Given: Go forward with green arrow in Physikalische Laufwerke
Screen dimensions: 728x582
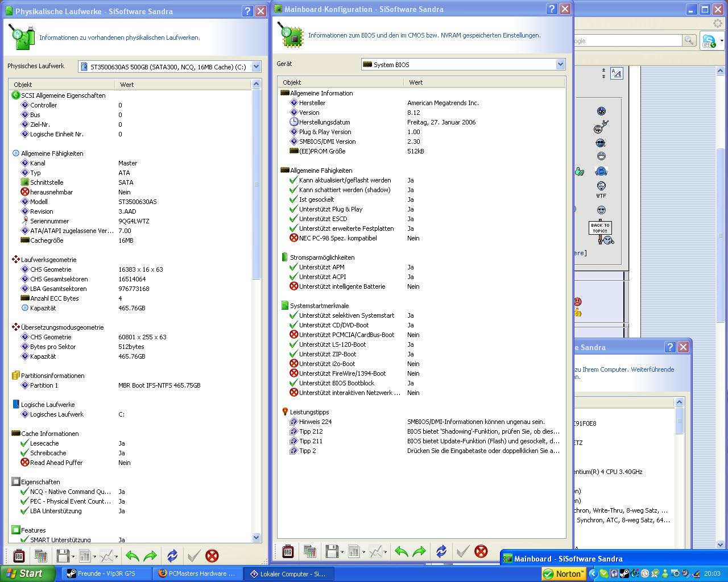Looking at the screenshot, I should point(150,555).
